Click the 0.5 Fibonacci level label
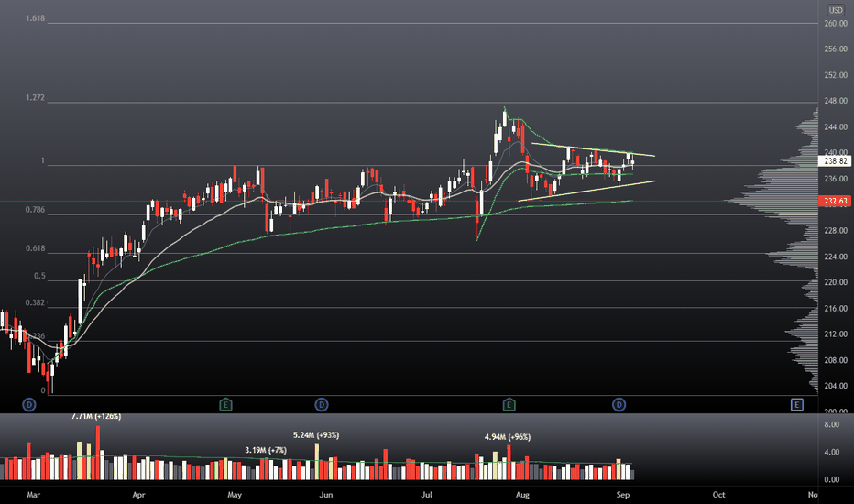854x504 pixels. [x=39, y=276]
